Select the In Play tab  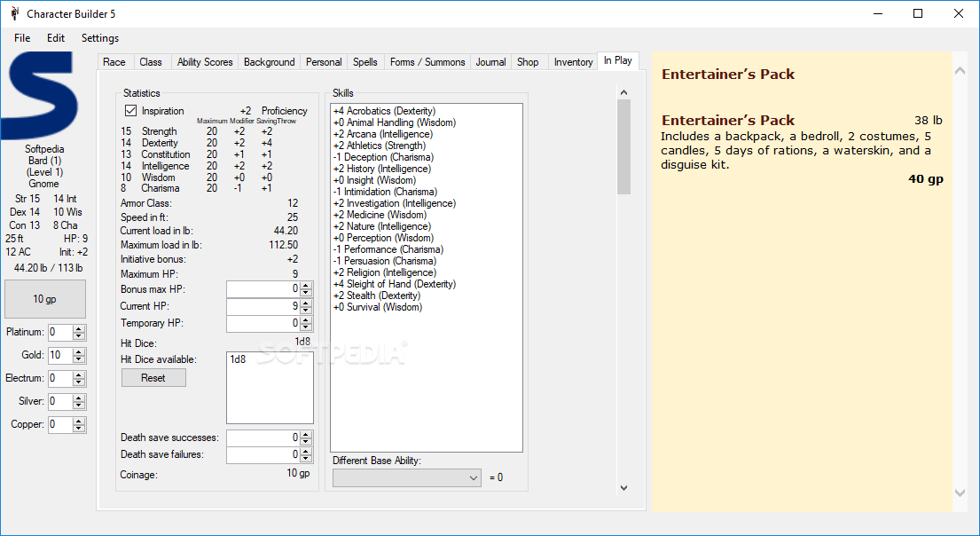[617, 60]
